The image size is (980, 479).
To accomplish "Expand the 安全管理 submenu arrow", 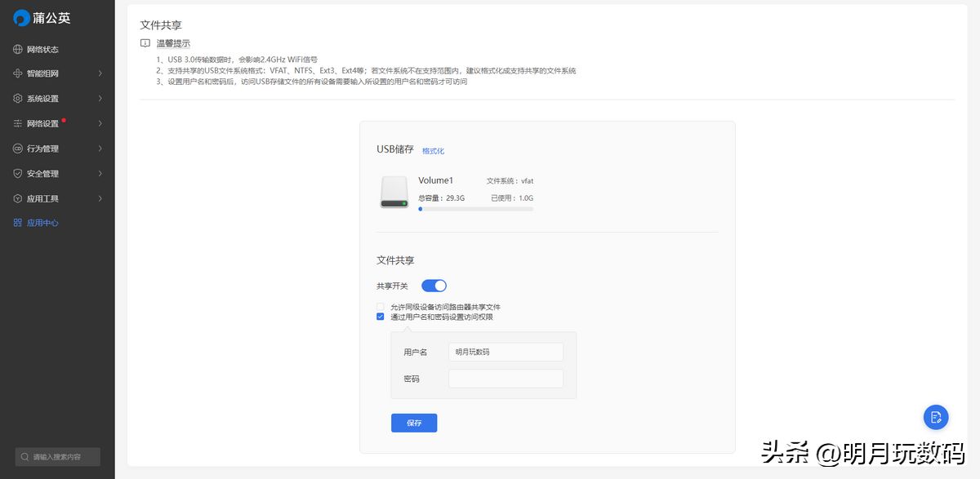I will [x=100, y=174].
